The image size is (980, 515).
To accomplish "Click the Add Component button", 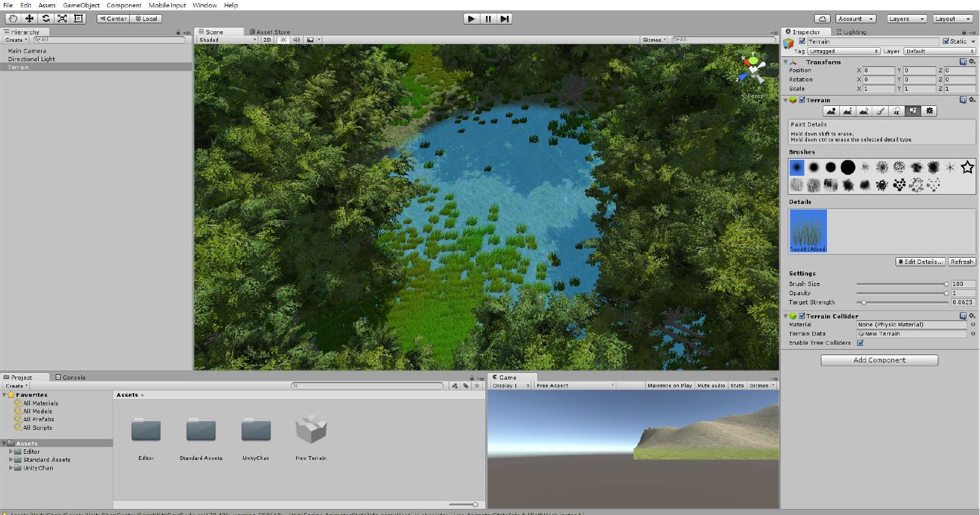I will tap(879, 360).
